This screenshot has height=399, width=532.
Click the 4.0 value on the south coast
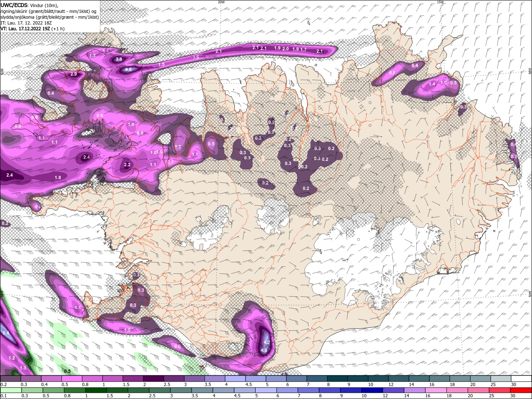coord(264,350)
